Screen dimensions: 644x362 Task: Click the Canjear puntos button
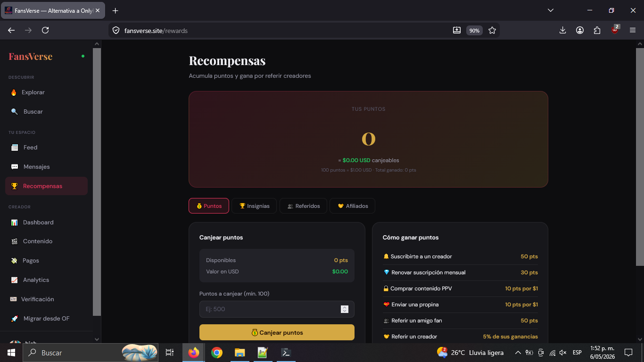(277, 332)
